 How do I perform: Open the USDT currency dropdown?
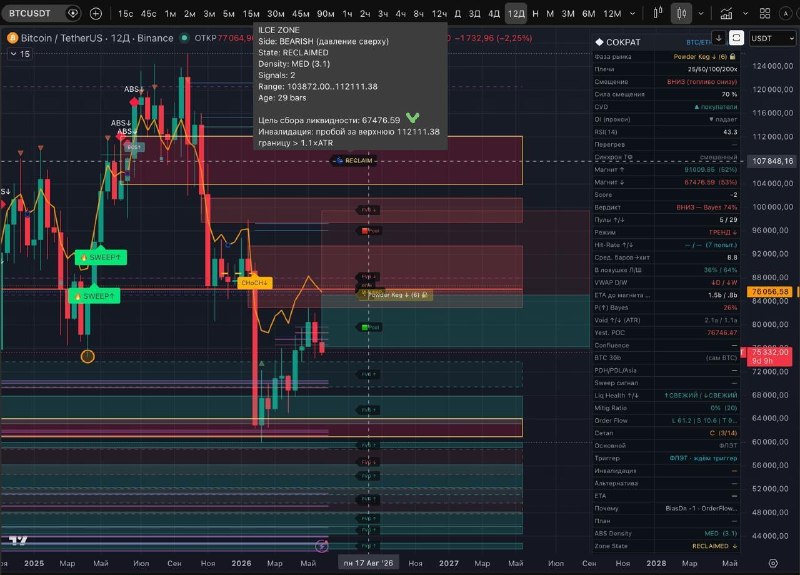click(773, 38)
